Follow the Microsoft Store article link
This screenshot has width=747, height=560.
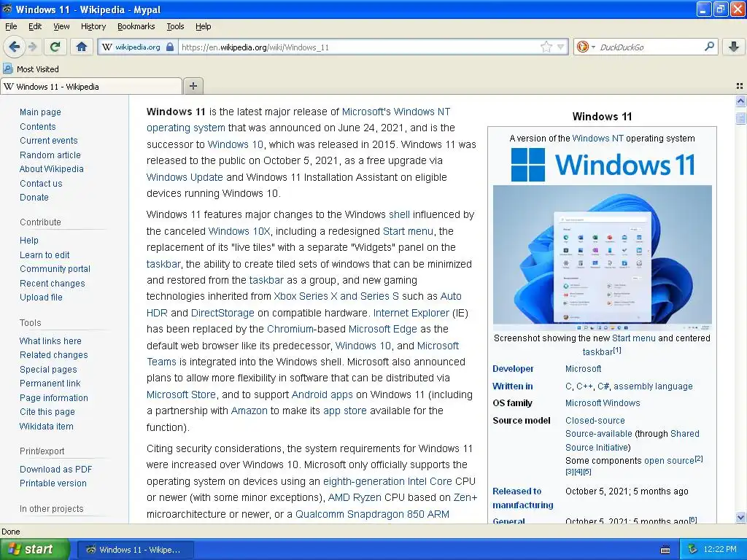click(x=181, y=394)
